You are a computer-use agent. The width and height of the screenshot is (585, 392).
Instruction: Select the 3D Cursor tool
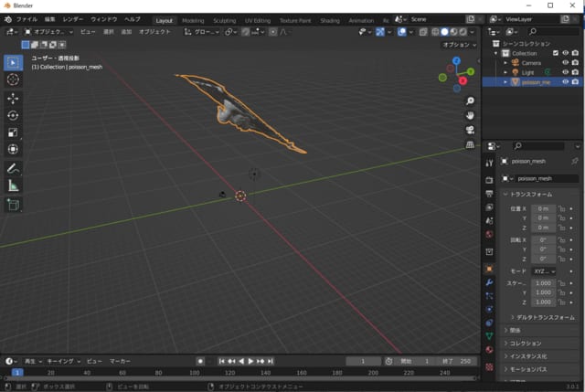click(13, 79)
